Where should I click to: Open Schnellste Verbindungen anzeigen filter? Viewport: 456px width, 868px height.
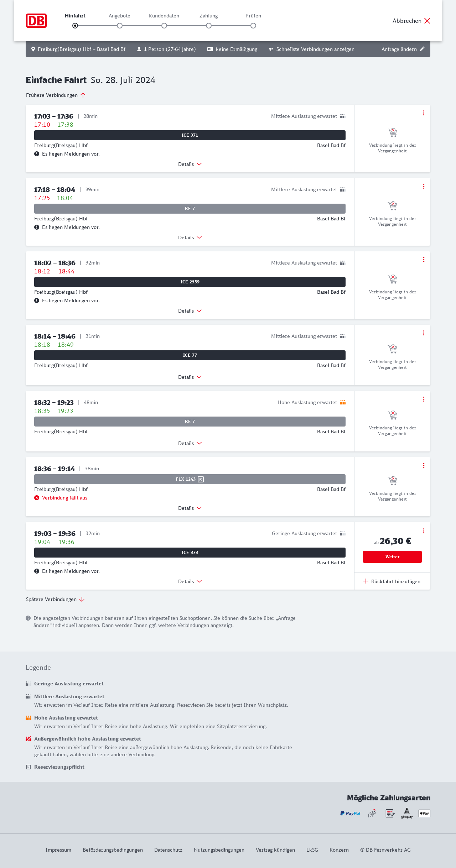[312, 49]
